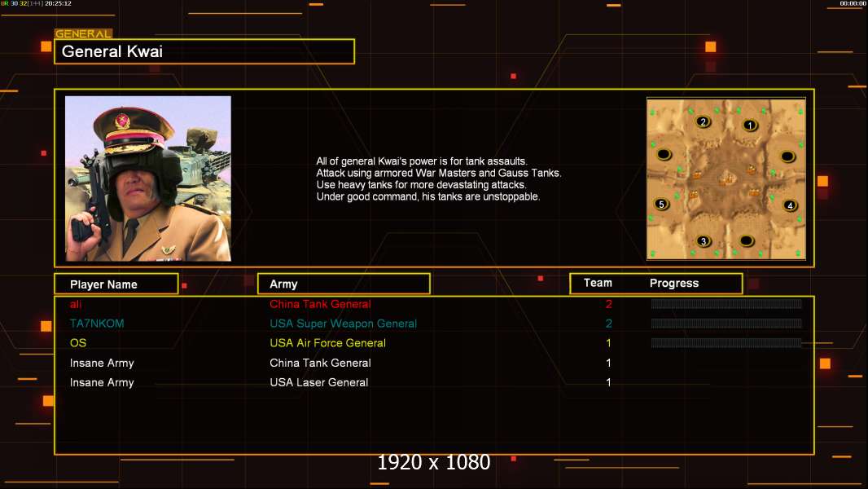This screenshot has height=489, width=868.
Task: Click the General Kwai title box
Action: pos(204,51)
